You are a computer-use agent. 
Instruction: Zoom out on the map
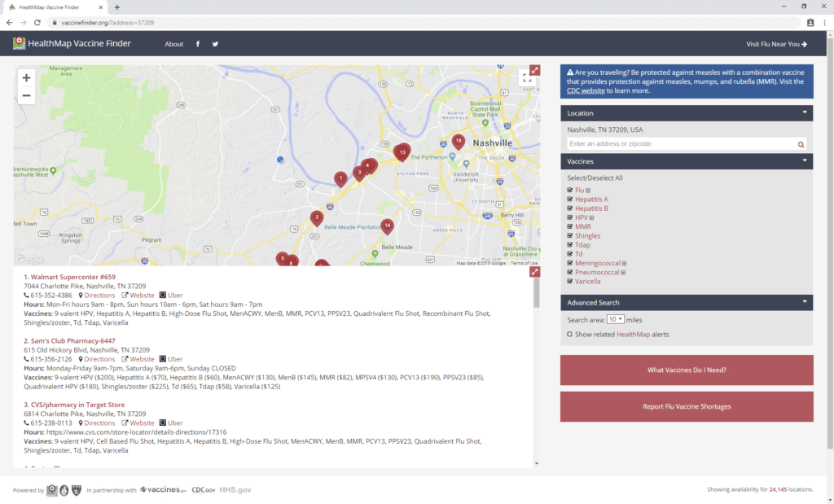coord(26,96)
